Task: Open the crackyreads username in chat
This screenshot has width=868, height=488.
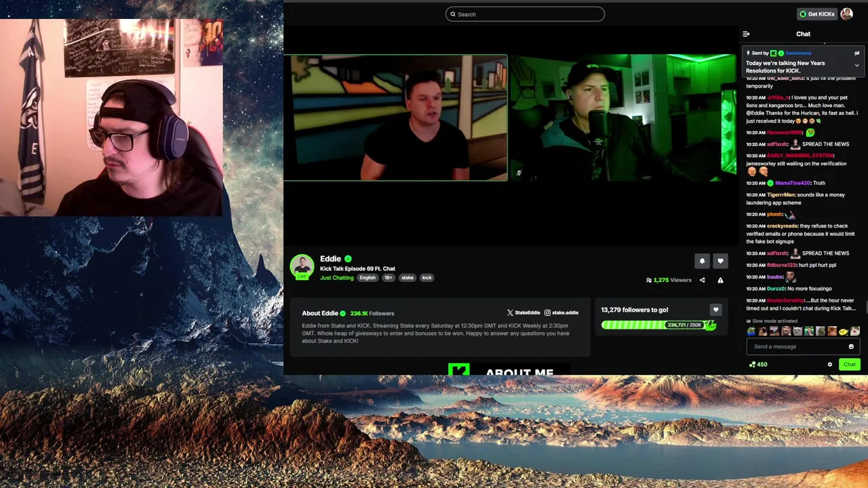Action: 782,226
